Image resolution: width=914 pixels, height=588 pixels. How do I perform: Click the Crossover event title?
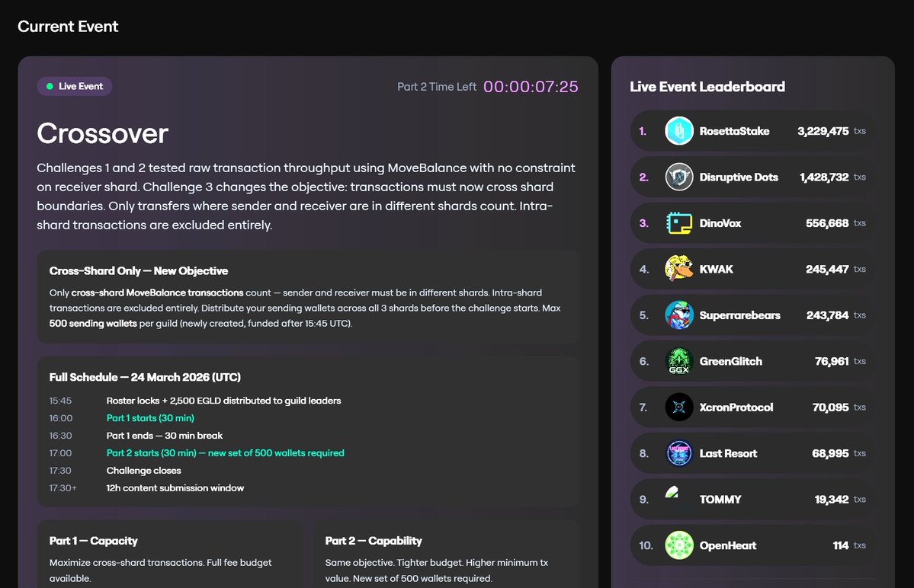tap(103, 133)
